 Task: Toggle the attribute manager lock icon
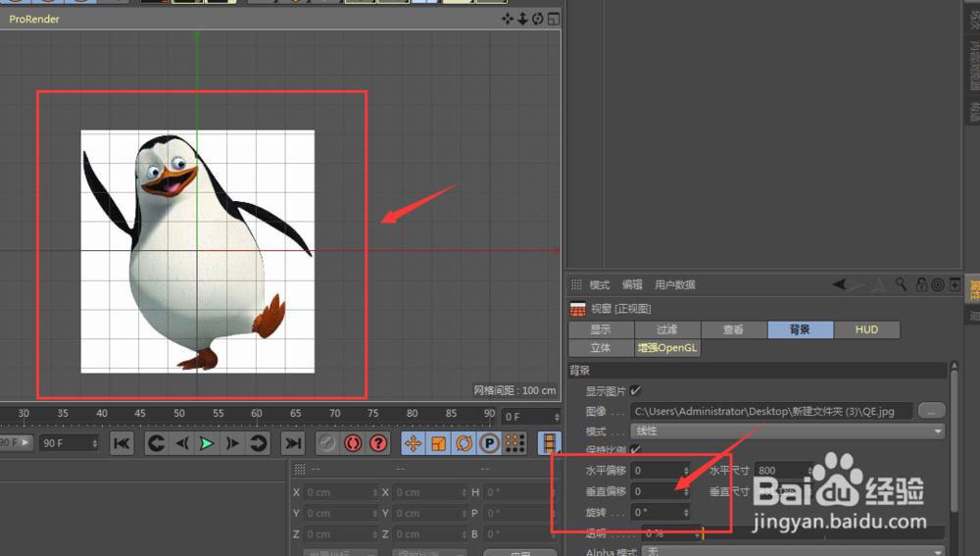pos(921,284)
